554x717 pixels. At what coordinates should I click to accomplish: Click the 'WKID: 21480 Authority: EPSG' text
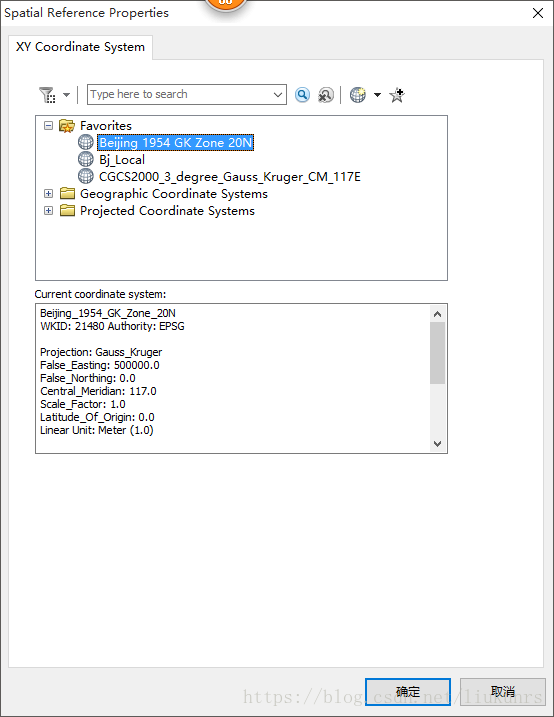click(112, 326)
